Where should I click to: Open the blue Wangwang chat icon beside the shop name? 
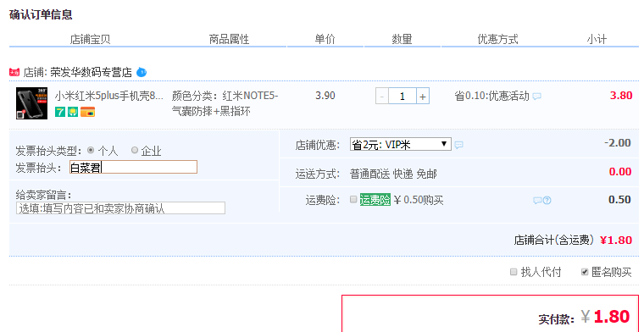(x=142, y=72)
